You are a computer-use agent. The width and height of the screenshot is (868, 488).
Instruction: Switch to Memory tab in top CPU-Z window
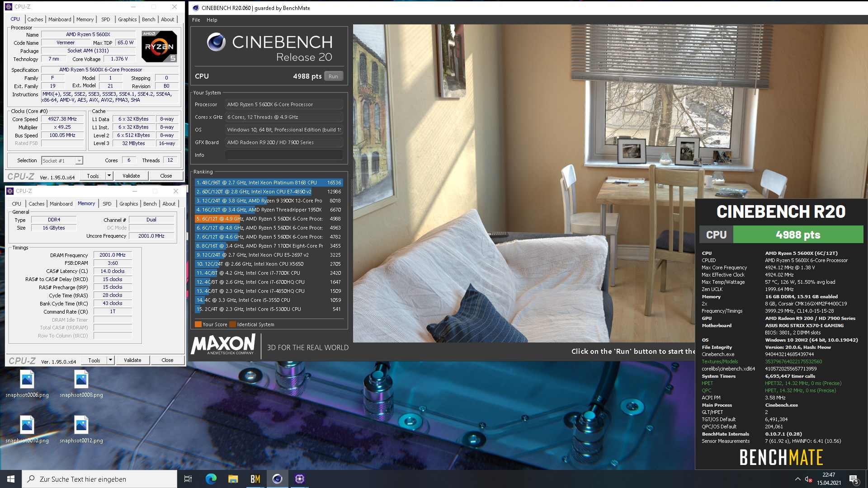click(x=85, y=19)
